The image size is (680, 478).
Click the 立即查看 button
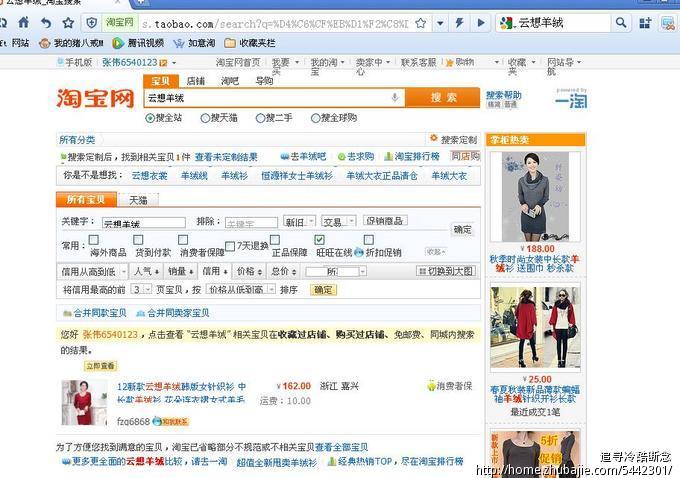pyautogui.click(x=100, y=366)
